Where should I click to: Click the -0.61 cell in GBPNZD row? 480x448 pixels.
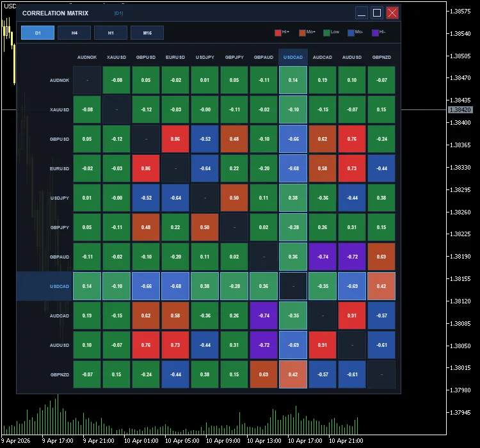[352, 374]
